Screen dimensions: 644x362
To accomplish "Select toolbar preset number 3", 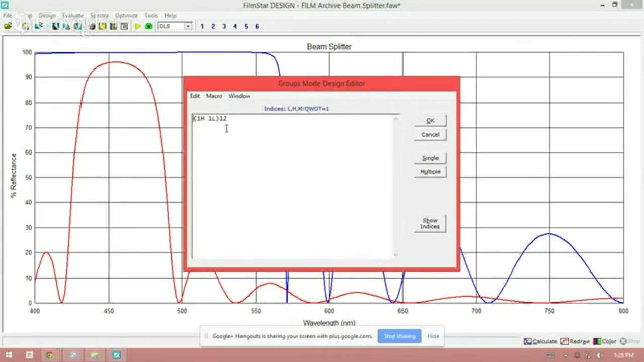I will 224,27.
